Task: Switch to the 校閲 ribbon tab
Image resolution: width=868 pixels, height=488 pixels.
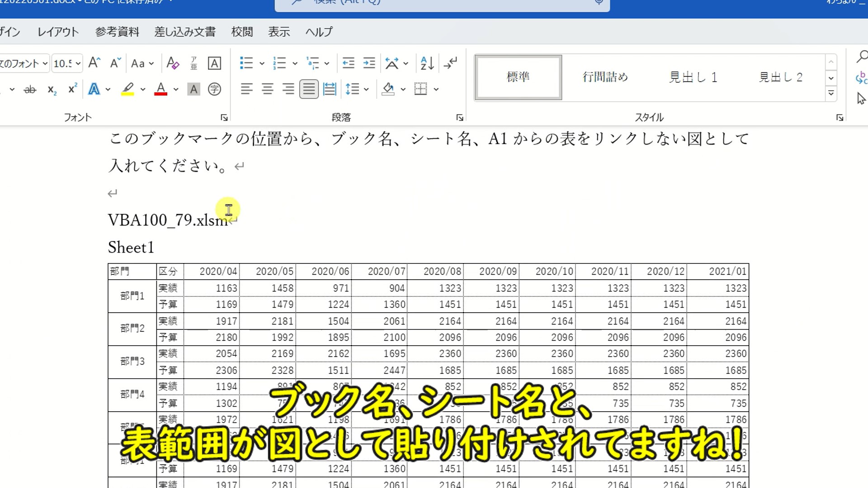Action: [242, 32]
